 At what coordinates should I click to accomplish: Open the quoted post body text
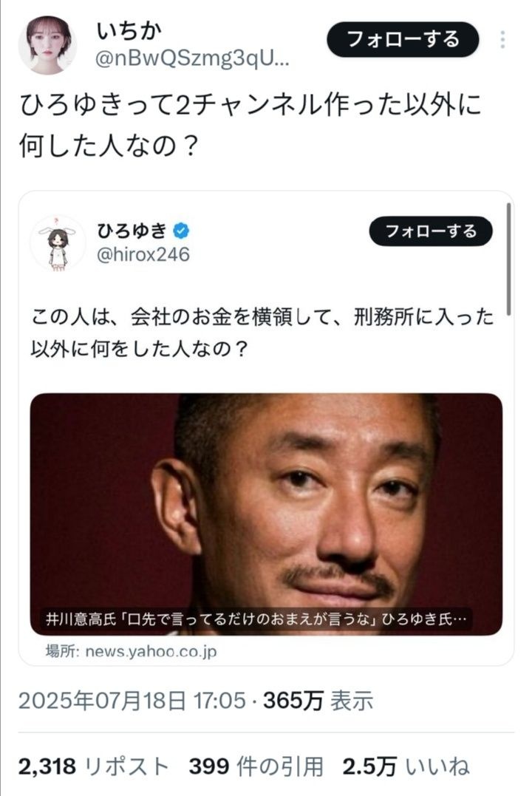point(262,333)
